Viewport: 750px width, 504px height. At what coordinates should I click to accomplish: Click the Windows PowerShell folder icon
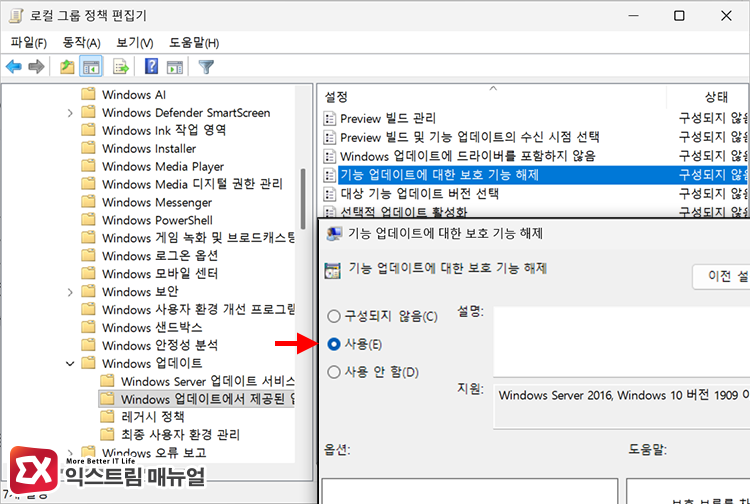[88, 219]
